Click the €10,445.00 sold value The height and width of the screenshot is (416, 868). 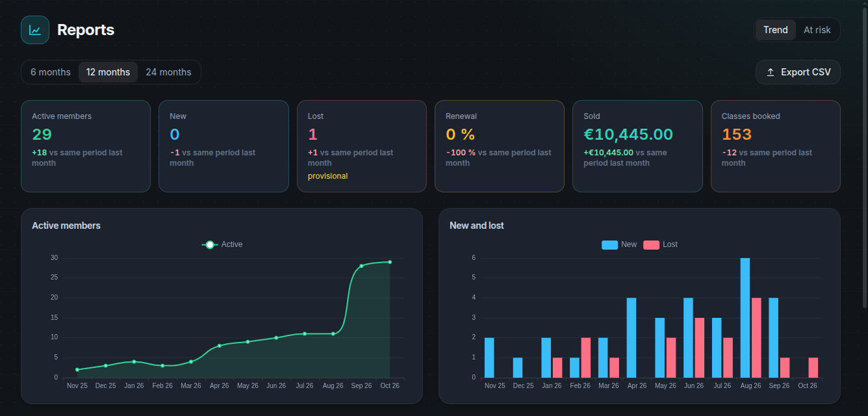pos(628,135)
